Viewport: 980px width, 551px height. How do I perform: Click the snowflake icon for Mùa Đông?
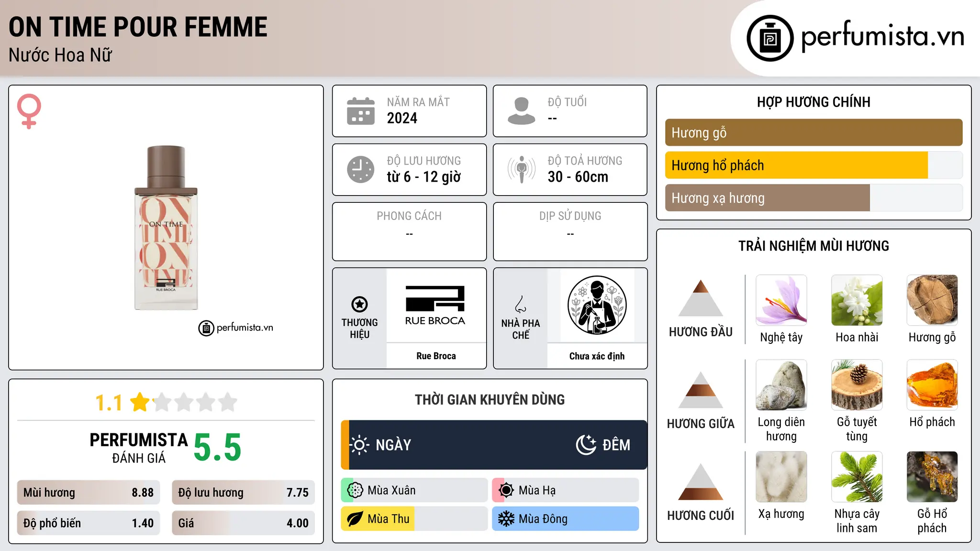point(506,519)
